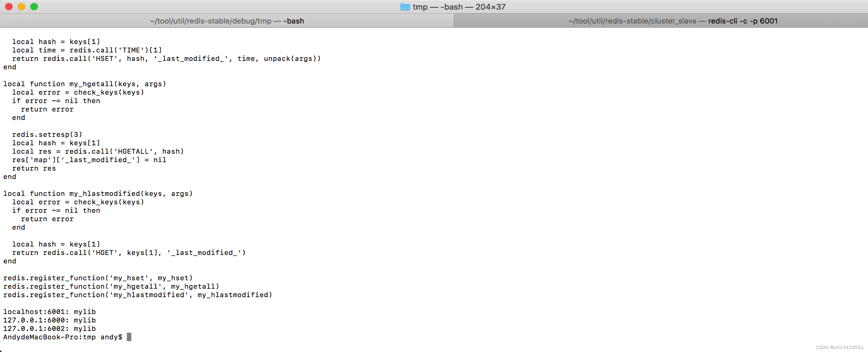Screen dimensions: 868x352
Task: Click the local function my_hgetall definition line
Action: coord(84,84)
